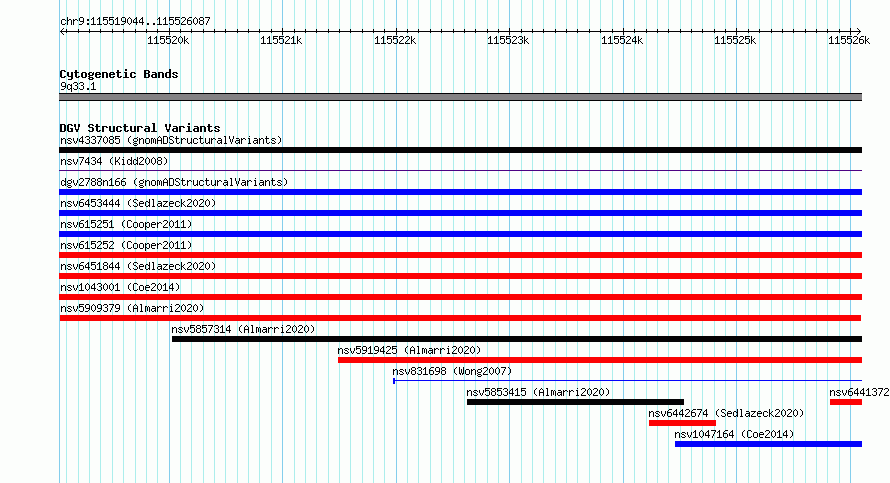890x483 pixels.
Task: Open nsv6451844 (Sedlazeck2020) label
Action: point(138,266)
